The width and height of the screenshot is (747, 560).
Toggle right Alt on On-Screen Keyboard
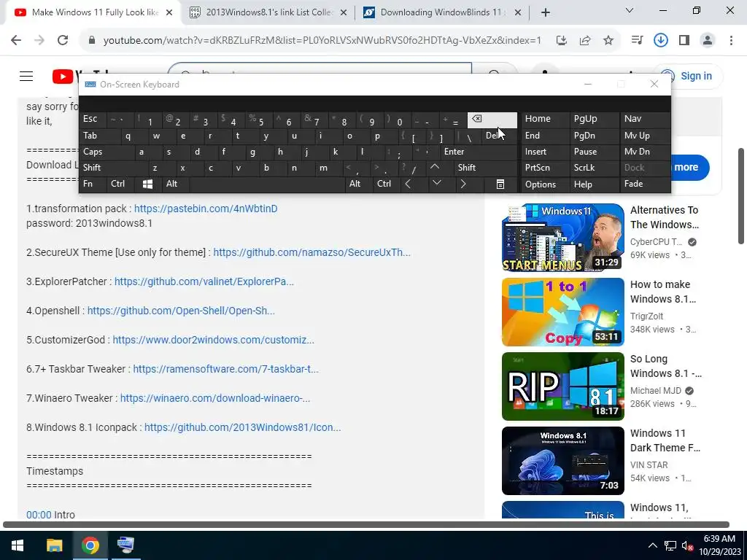point(358,184)
